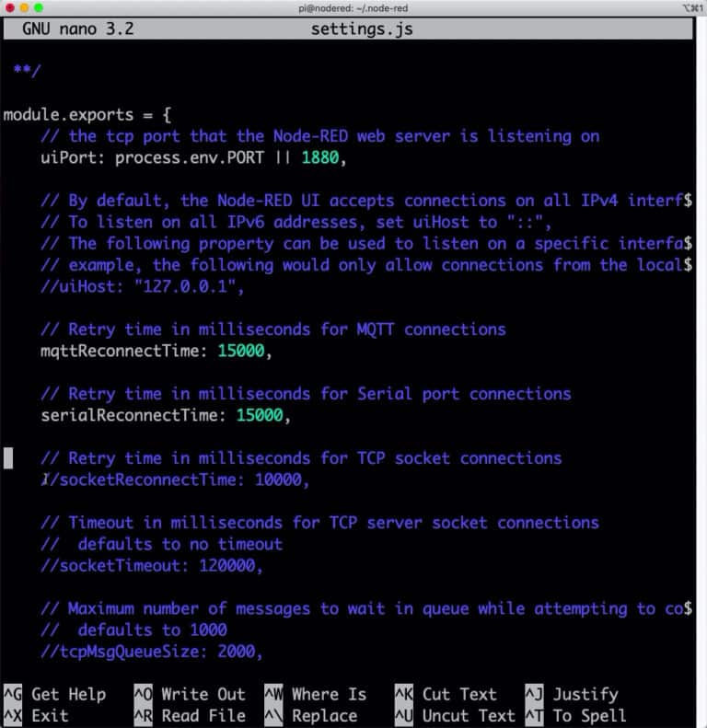
Task: Click the settings.js filename in the header
Action: pos(362,29)
